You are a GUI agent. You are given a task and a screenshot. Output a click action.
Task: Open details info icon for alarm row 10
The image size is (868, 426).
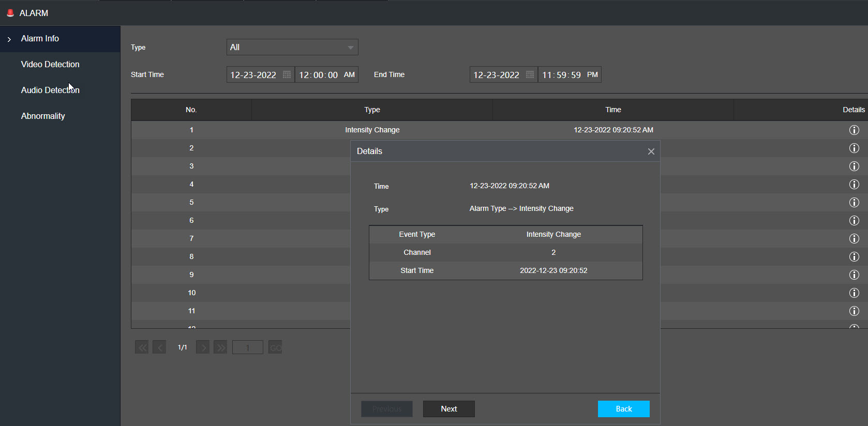pyautogui.click(x=854, y=293)
